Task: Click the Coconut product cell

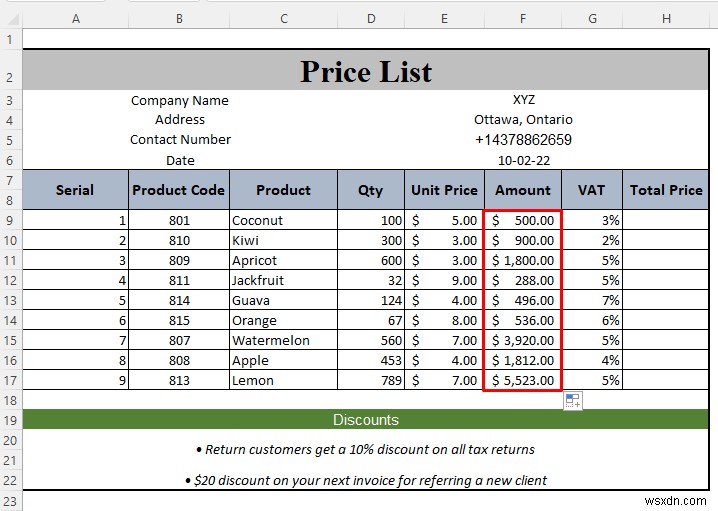Action: (283, 220)
